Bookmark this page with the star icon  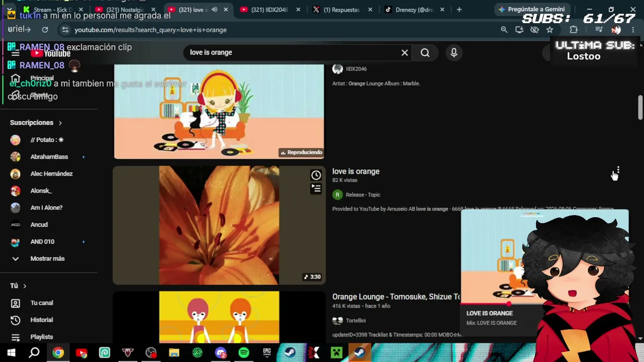[550, 30]
